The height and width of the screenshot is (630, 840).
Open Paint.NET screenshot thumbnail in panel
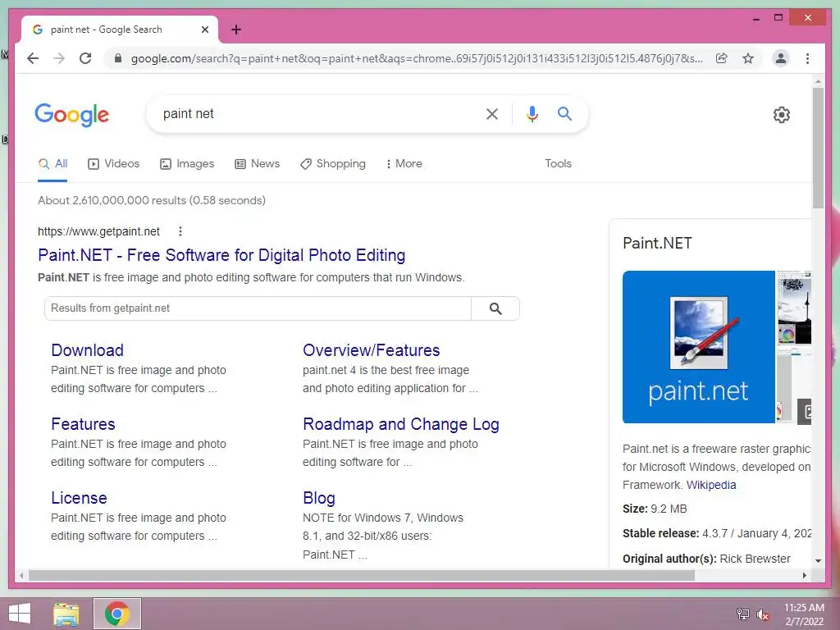794,308
